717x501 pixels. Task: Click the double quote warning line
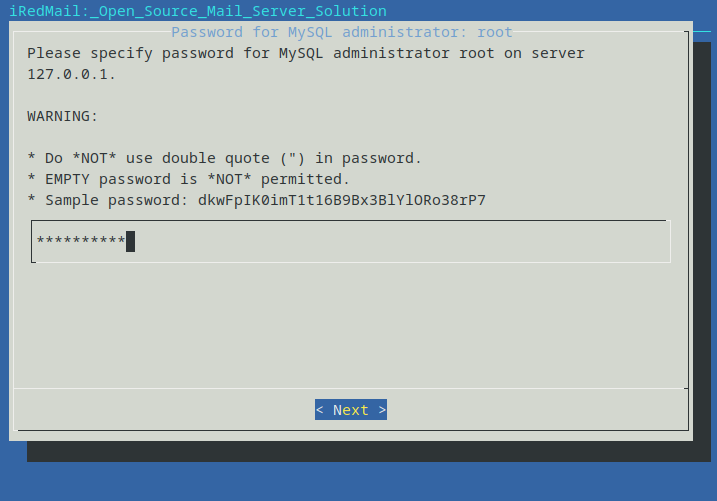(224, 158)
